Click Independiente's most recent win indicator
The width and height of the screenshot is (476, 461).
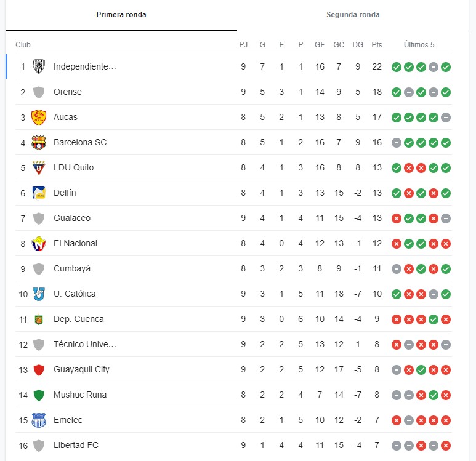point(446,66)
